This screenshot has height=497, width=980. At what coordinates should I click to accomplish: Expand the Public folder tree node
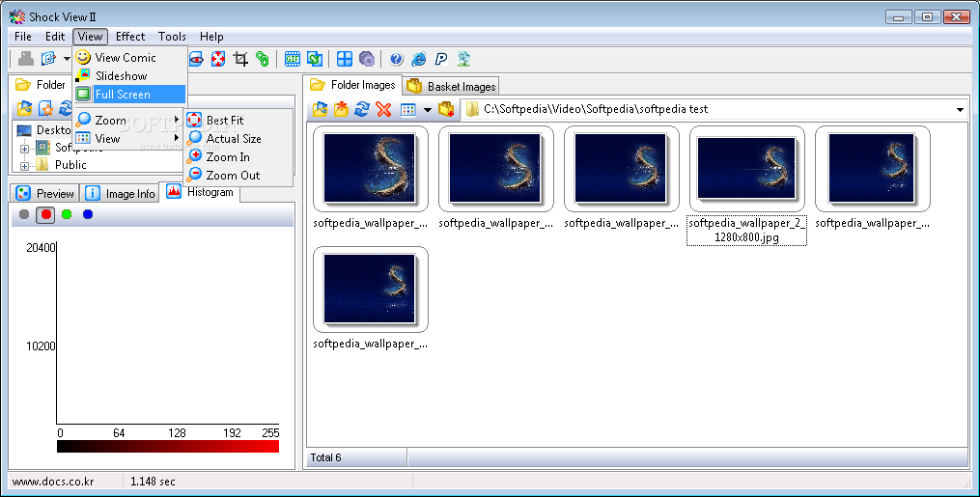pyautogui.click(x=25, y=166)
